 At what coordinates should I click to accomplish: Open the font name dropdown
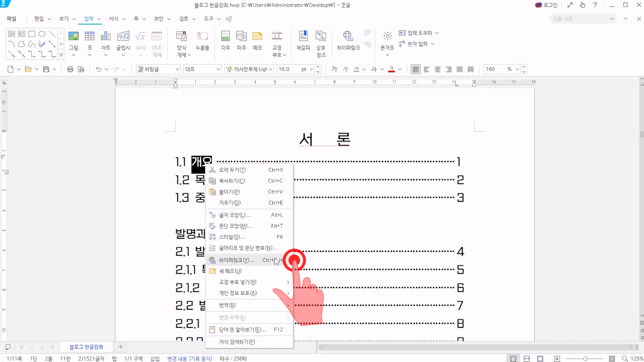pyautogui.click(x=271, y=69)
